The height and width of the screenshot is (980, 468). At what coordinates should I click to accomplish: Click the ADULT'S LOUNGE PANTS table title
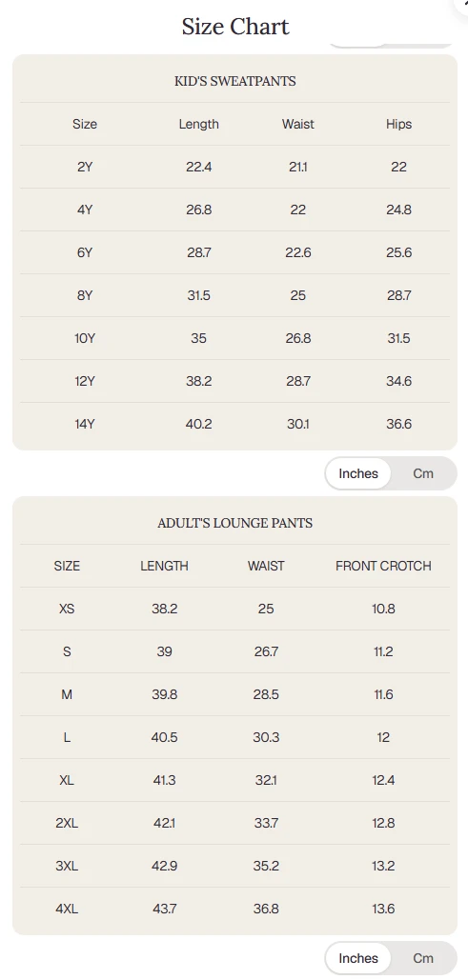coord(235,523)
